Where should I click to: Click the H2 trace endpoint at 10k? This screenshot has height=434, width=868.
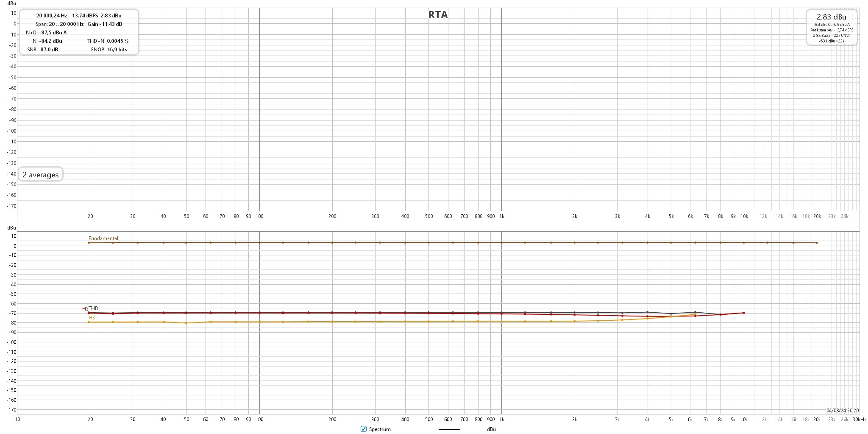click(x=744, y=313)
